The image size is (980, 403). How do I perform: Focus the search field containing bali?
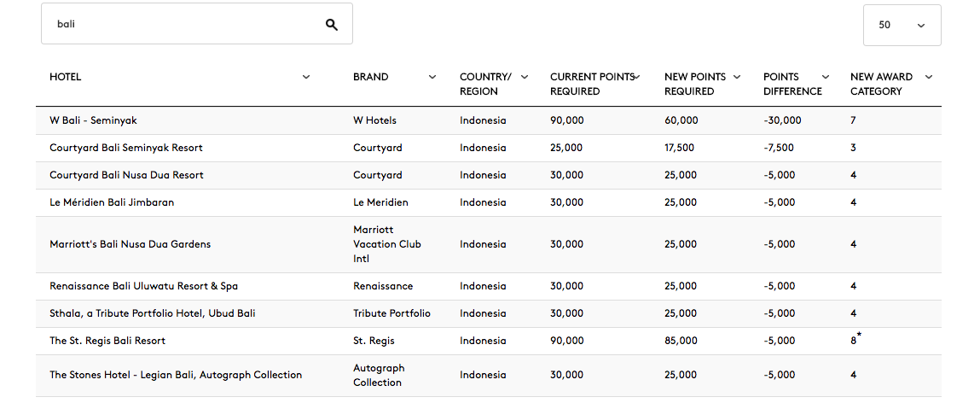point(196,24)
